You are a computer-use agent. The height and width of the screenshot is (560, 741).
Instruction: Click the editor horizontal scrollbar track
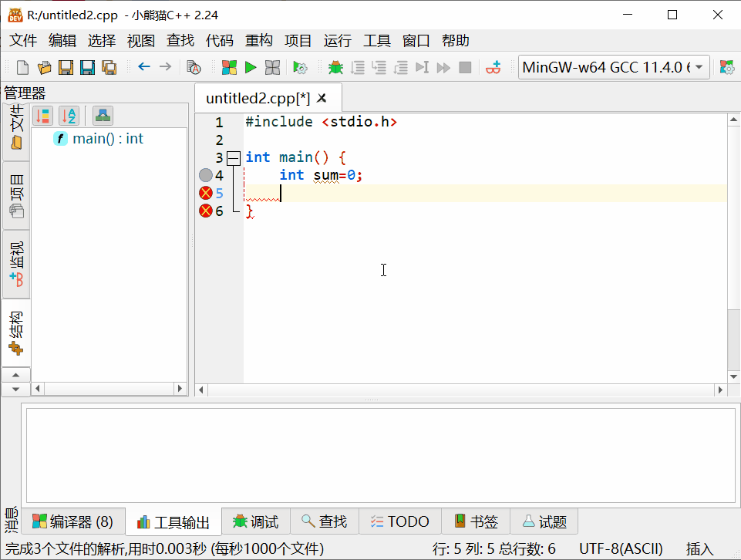click(x=461, y=390)
